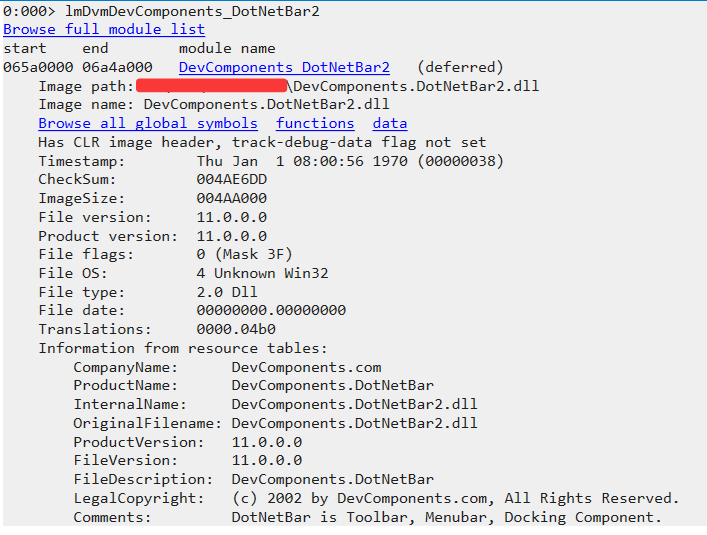The image size is (707, 535).
Task: Click the Information from resource tables line
Action: (183, 348)
